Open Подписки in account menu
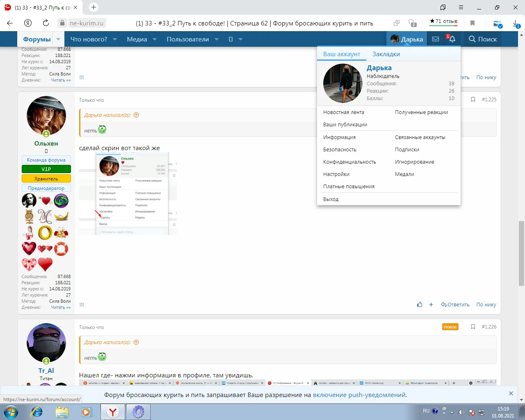Image resolution: width=525 pixels, height=420 pixels. tap(407, 150)
